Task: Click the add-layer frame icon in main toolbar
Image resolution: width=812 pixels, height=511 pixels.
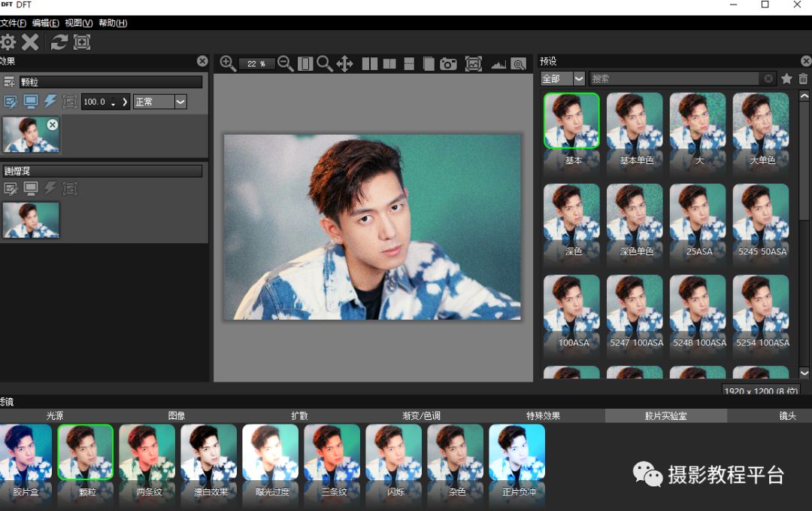Action: pos(82,42)
